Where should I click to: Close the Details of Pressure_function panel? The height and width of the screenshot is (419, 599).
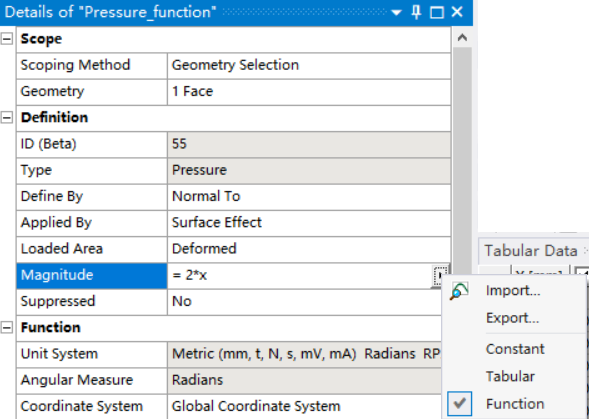[457, 12]
